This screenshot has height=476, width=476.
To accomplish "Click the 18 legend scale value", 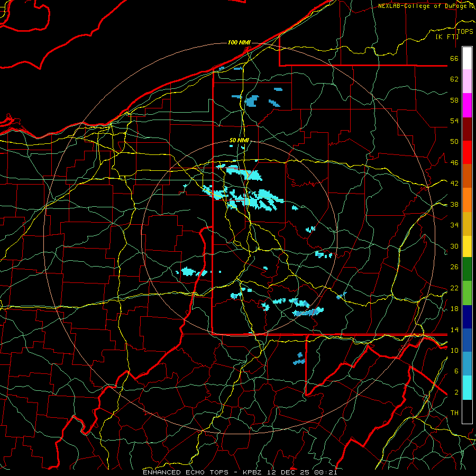I will pyautogui.click(x=454, y=309).
